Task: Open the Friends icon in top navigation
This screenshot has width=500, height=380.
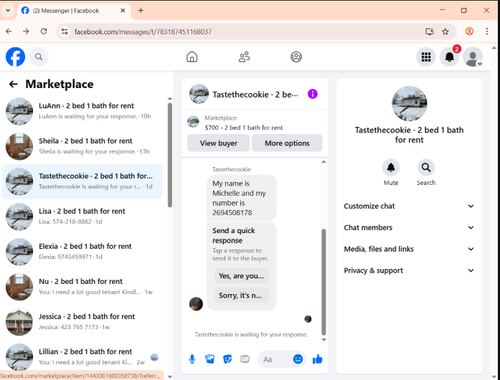Action: click(244, 57)
